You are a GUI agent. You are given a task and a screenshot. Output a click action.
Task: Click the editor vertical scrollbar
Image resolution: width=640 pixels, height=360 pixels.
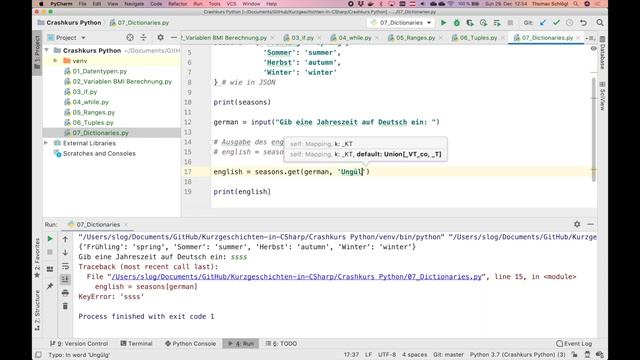pos(593,129)
